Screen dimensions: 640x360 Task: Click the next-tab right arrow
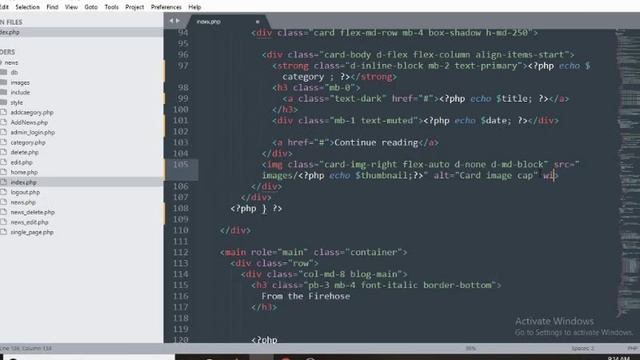(178, 21)
